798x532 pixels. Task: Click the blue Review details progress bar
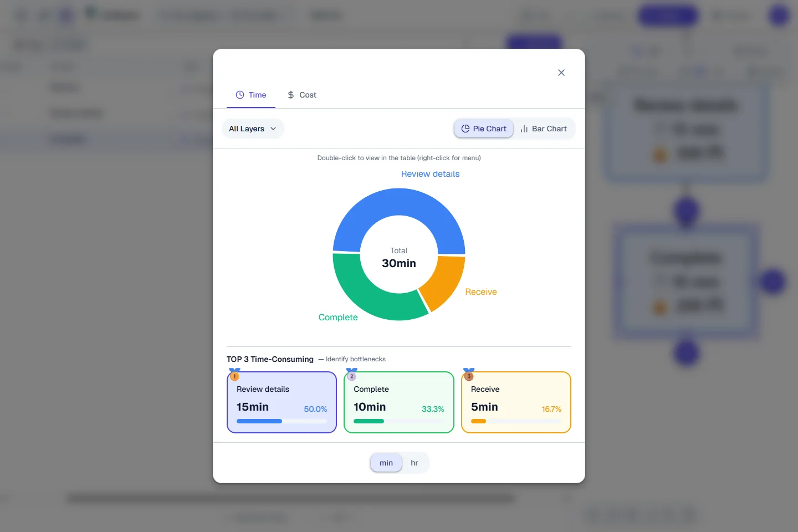coord(282,421)
